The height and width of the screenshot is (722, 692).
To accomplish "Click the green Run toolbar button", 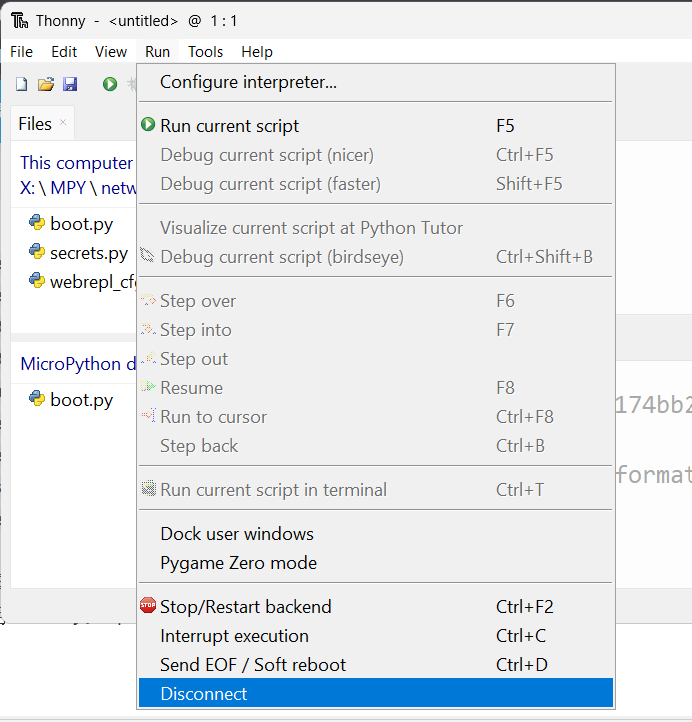I will pos(110,84).
